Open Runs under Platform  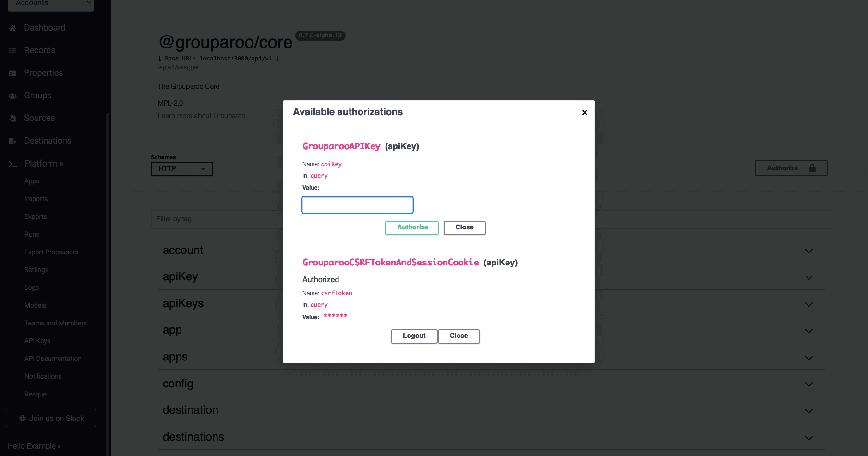32,234
